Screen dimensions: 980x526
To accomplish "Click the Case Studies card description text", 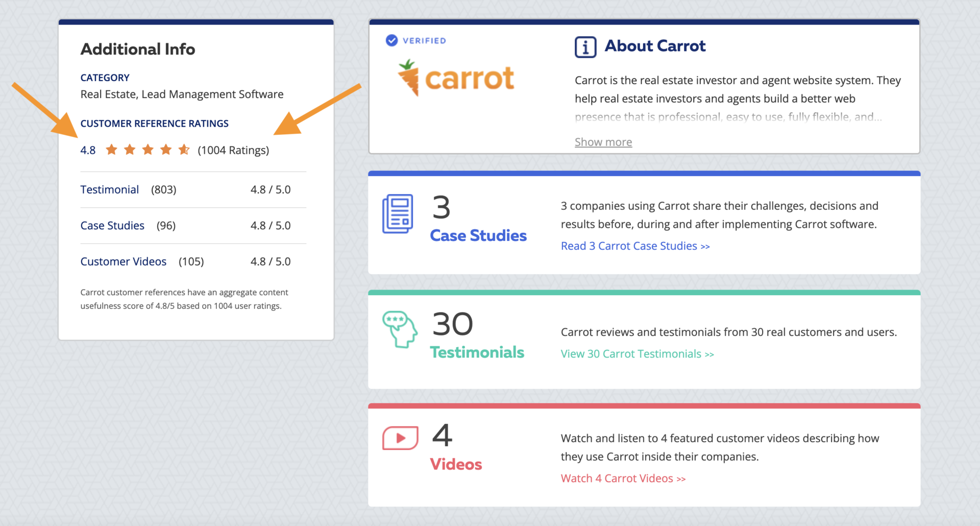I will pos(720,215).
